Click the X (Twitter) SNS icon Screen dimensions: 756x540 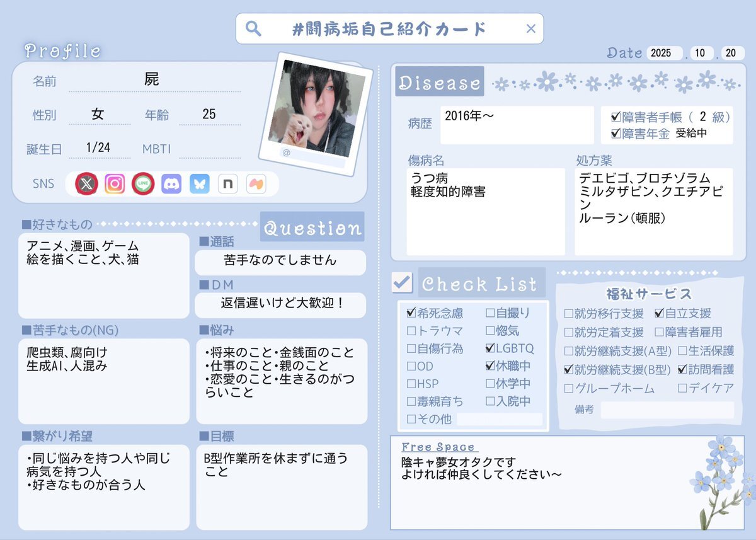point(86,184)
